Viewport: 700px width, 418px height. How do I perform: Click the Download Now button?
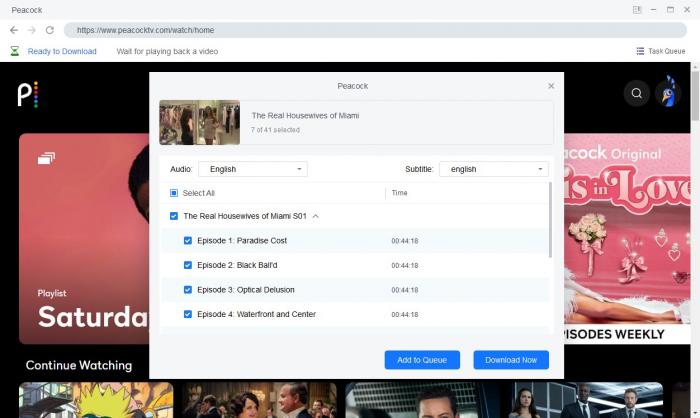[511, 360]
